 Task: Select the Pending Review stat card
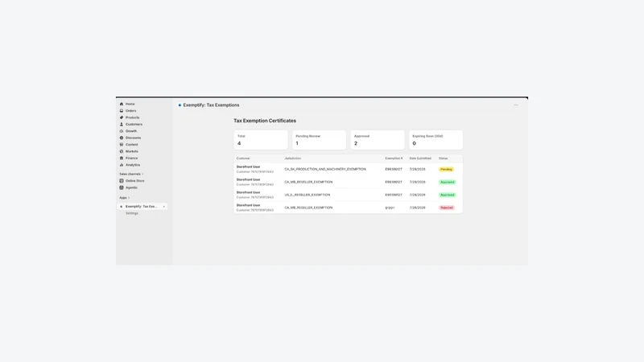319,140
